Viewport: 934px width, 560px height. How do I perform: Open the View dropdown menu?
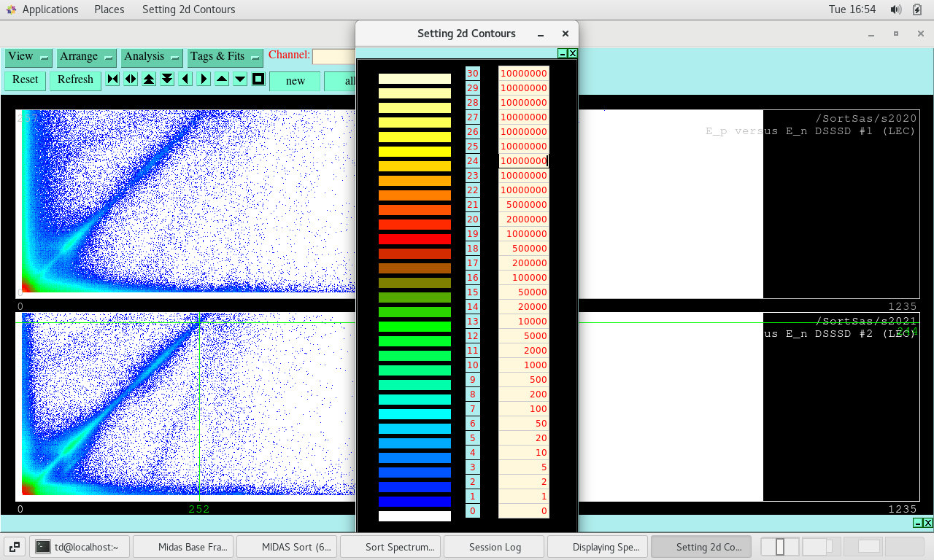coord(28,57)
